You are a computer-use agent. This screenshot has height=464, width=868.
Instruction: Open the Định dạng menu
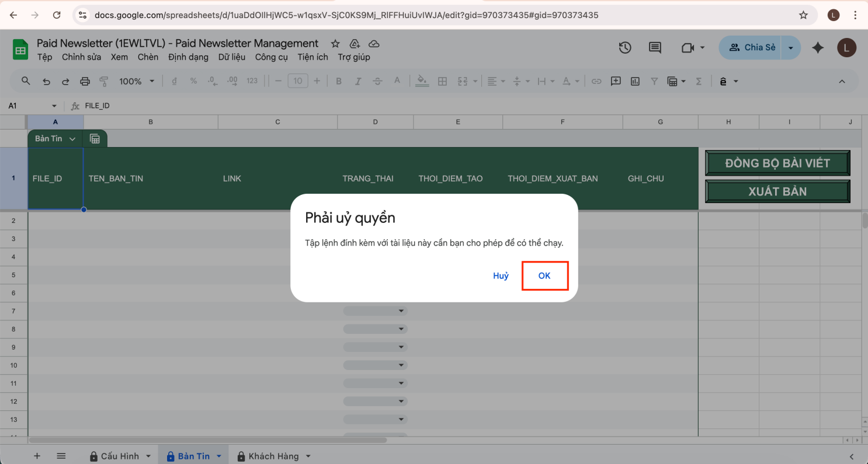(x=188, y=57)
